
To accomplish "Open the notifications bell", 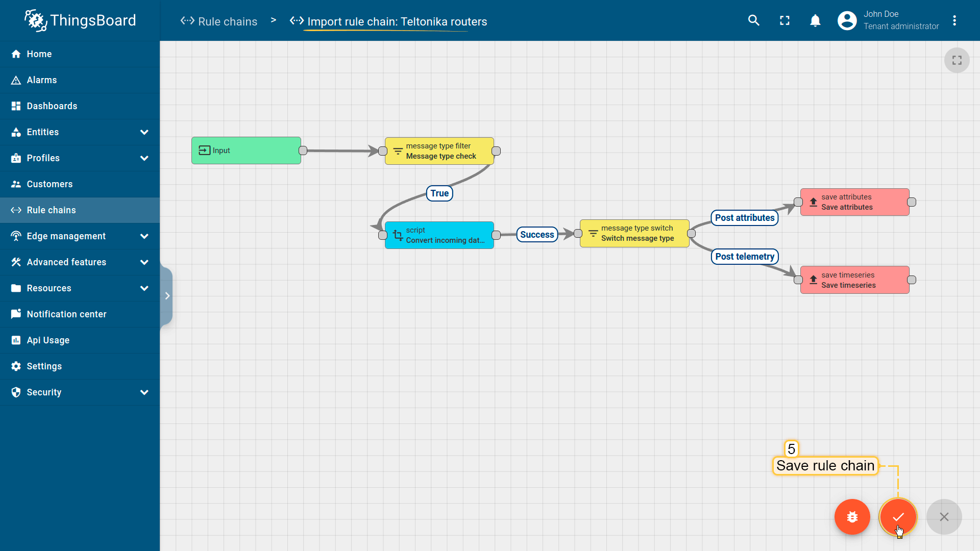I will pos(815,20).
